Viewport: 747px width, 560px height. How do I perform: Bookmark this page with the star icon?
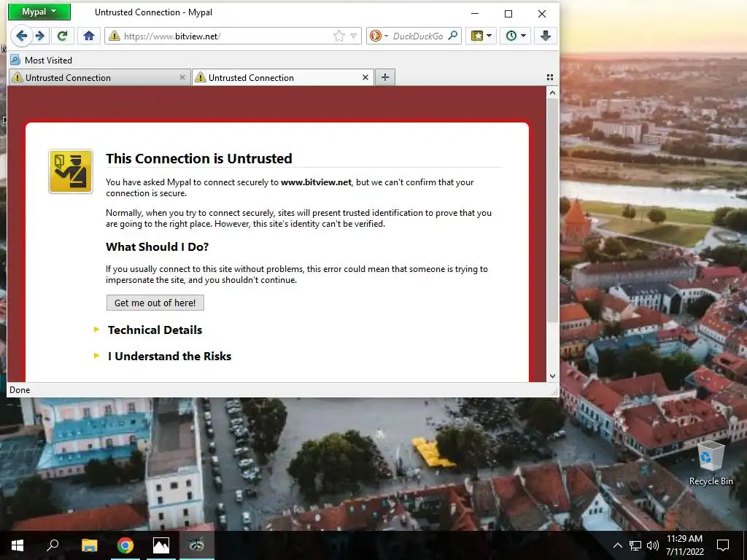[339, 36]
